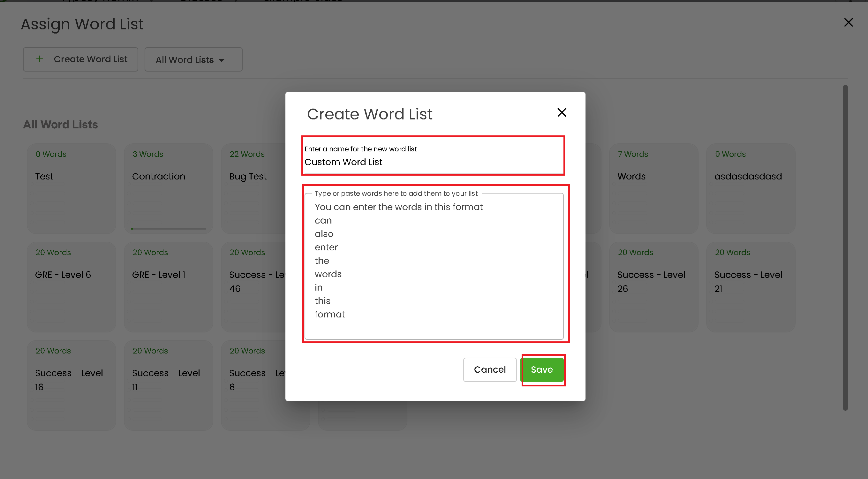The image size is (868, 479).
Task: Select the Contraction word list card
Action: (x=168, y=188)
